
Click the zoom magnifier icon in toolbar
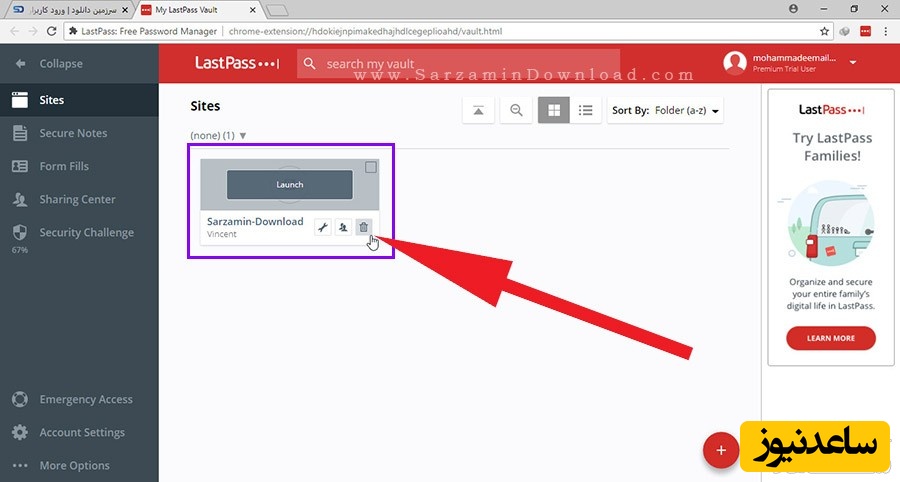(x=516, y=110)
